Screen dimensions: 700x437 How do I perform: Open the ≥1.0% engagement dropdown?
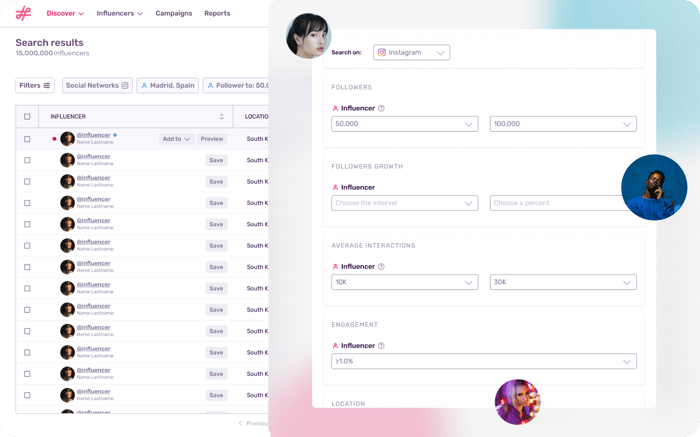click(x=483, y=362)
